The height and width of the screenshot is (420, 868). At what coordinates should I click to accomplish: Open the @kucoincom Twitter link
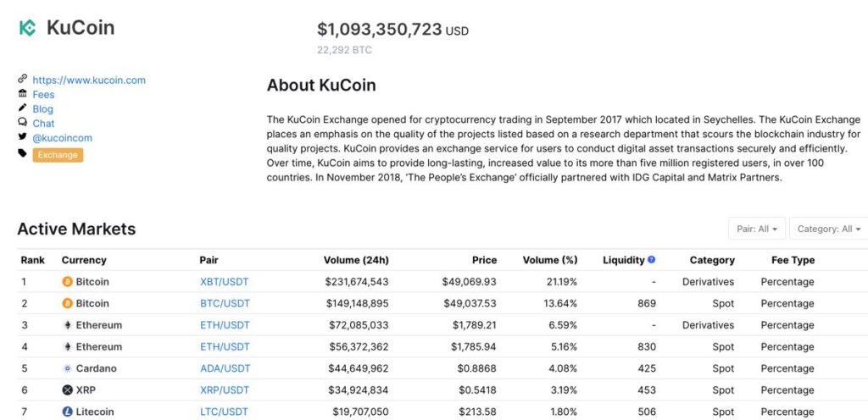pyautogui.click(x=63, y=138)
